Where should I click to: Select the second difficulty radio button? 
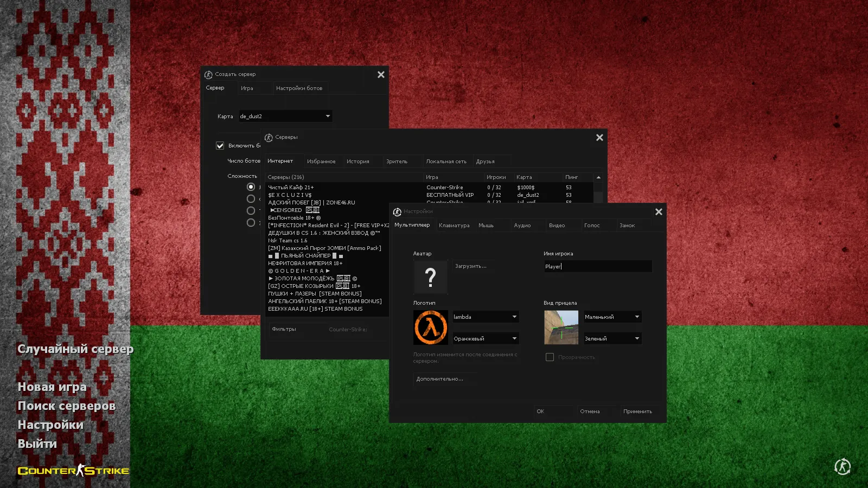pos(251,199)
